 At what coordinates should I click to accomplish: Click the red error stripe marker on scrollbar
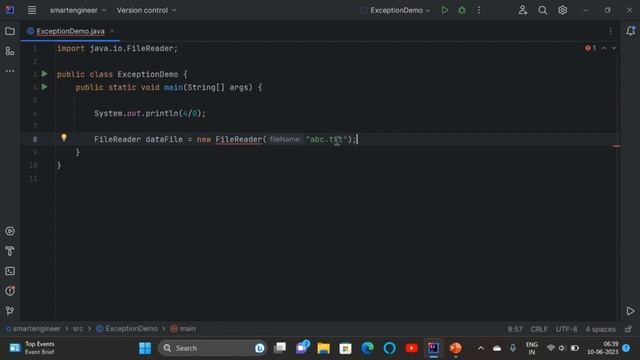pyautogui.click(x=616, y=146)
